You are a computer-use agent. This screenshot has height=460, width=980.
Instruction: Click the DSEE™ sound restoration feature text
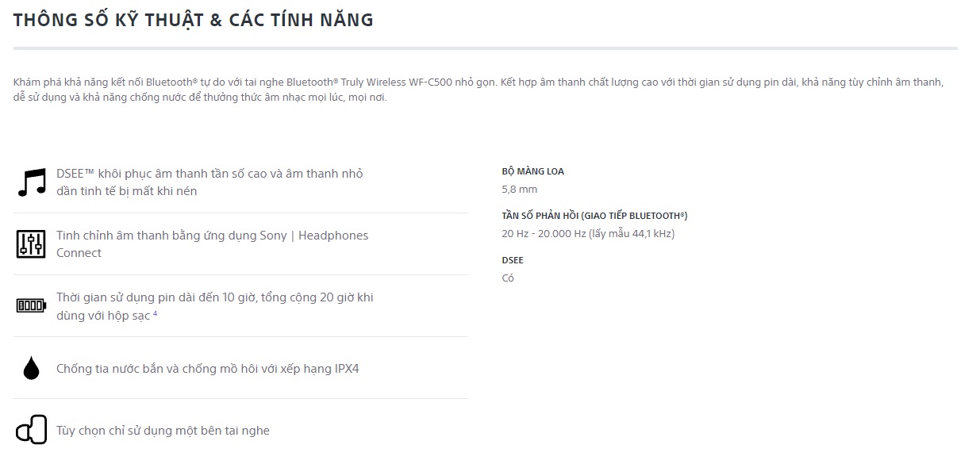pyautogui.click(x=209, y=182)
